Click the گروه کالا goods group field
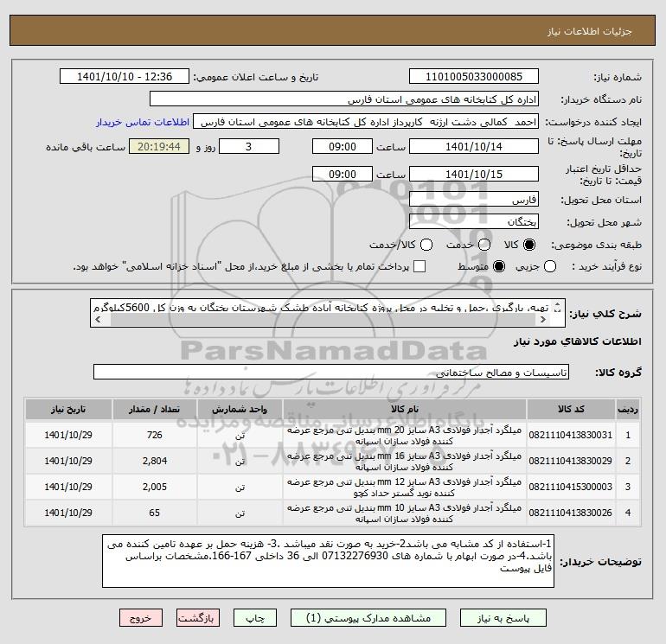The width and height of the screenshot is (666, 644). (x=331, y=373)
